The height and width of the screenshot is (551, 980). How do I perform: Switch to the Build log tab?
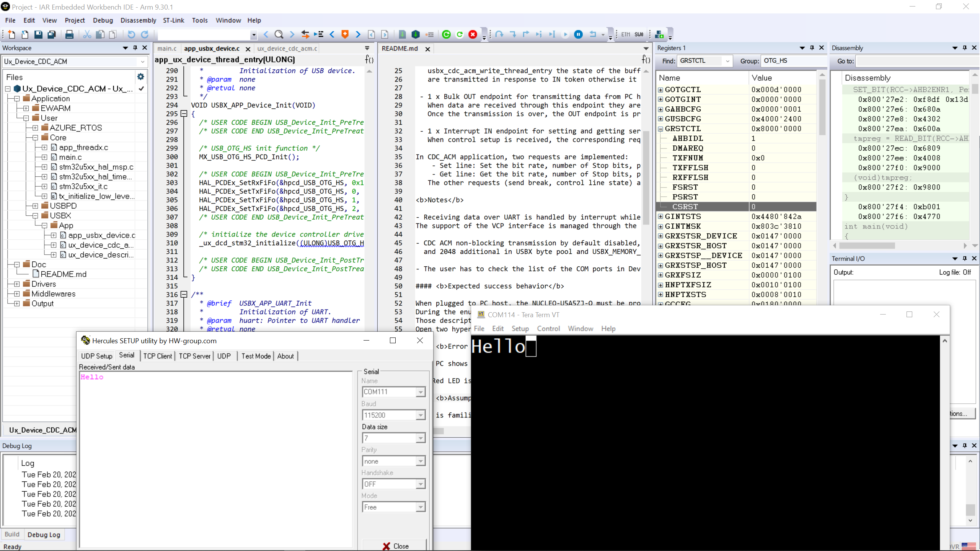pyautogui.click(x=12, y=535)
